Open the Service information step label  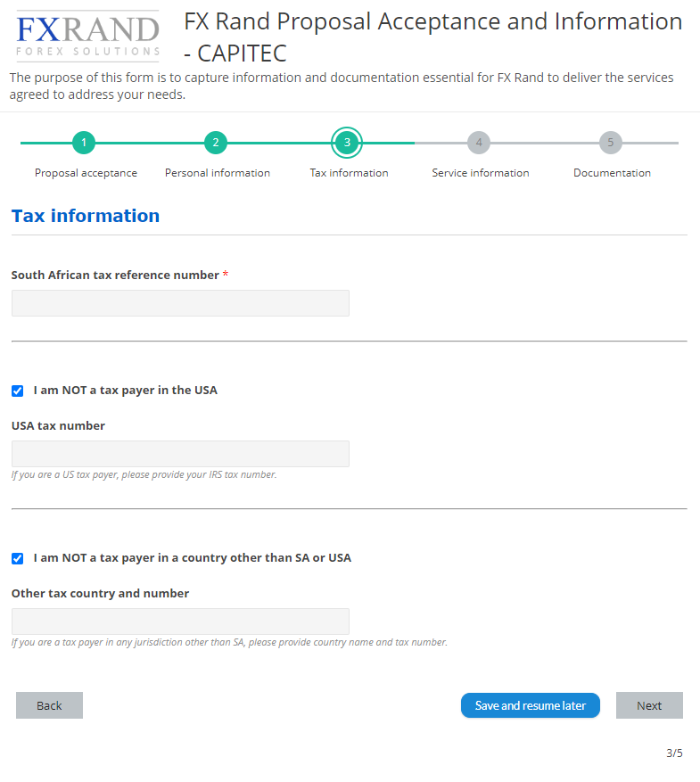481,173
